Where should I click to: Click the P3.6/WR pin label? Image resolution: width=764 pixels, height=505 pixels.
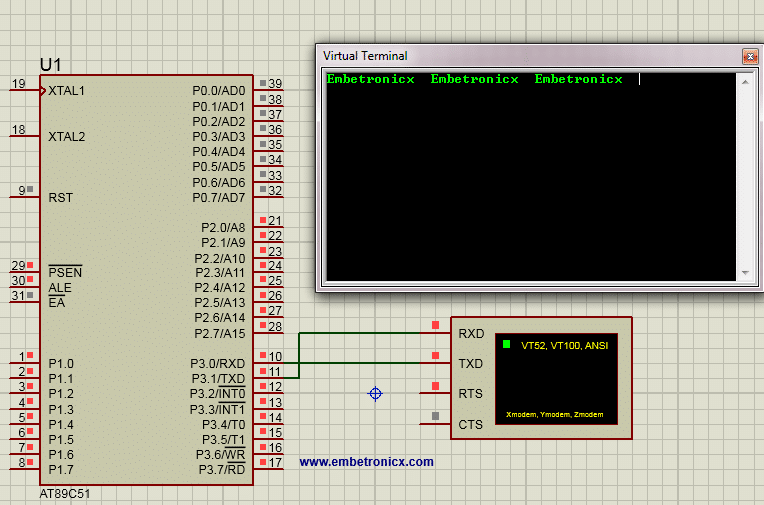(221, 455)
